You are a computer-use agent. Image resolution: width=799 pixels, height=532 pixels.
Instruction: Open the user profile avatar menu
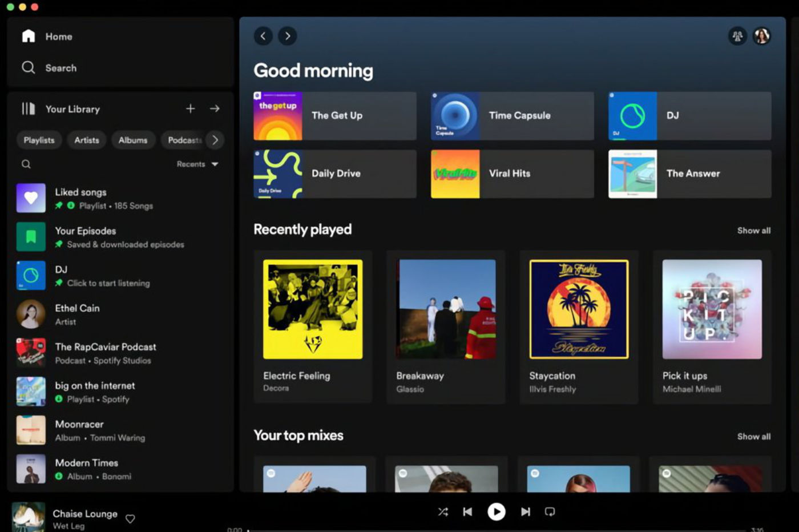coord(762,36)
